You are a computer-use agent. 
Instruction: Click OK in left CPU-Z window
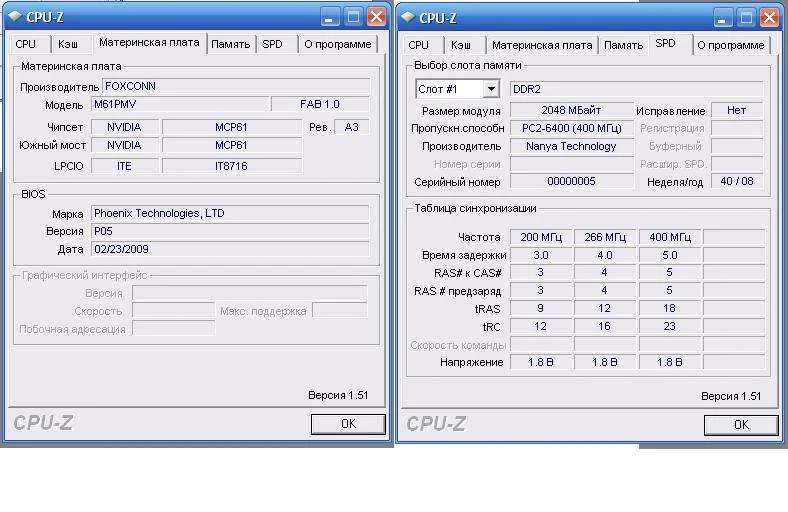coord(348,424)
